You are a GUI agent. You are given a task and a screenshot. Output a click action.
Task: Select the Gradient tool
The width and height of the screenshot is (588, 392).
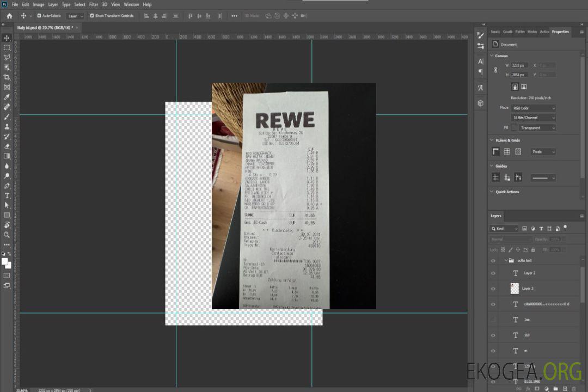pyautogui.click(x=7, y=156)
